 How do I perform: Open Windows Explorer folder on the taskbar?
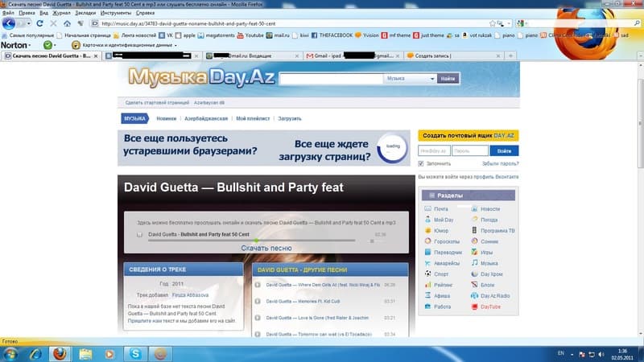click(85, 353)
